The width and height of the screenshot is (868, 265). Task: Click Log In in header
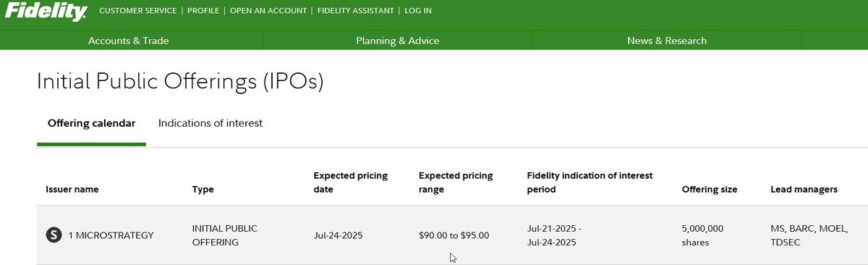tap(418, 11)
